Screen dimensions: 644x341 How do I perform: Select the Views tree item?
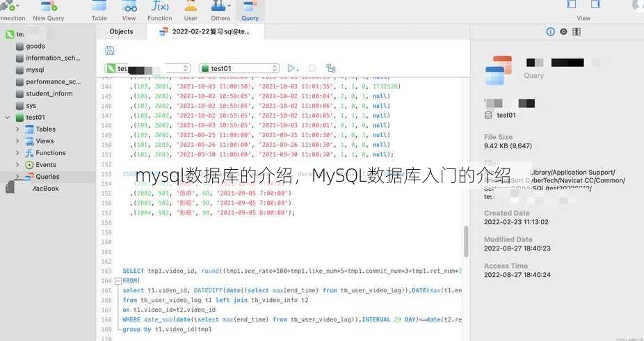[x=45, y=141]
